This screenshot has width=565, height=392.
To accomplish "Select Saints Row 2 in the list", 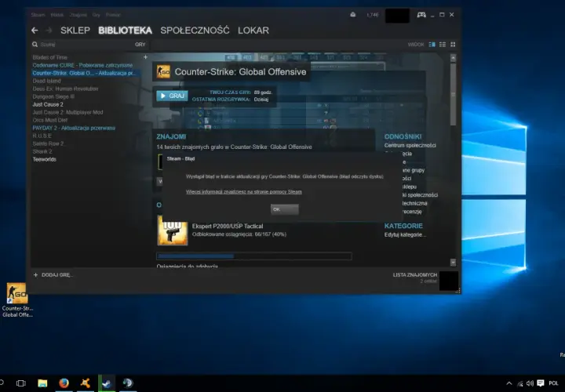I will click(48, 144).
